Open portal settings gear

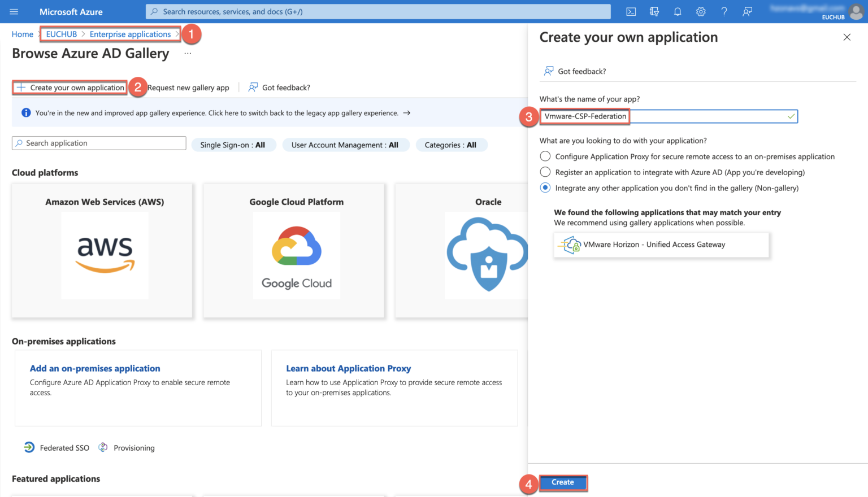(701, 11)
